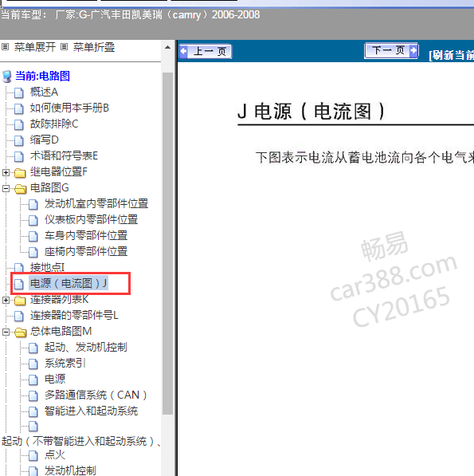Viewport: 474px width, 476px height.
Task: Open the 系统索引 page
Action: pos(65,363)
